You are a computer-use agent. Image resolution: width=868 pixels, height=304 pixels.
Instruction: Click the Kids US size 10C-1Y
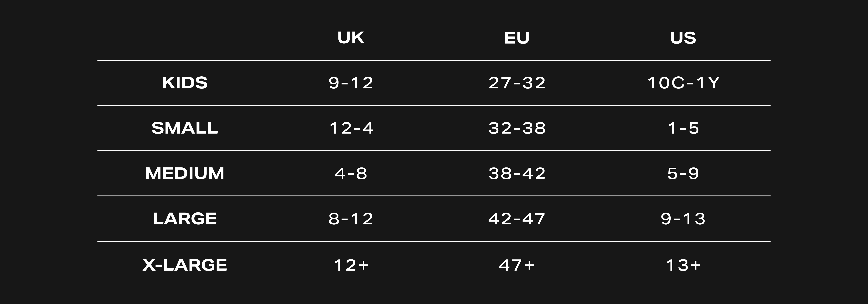pos(683,83)
